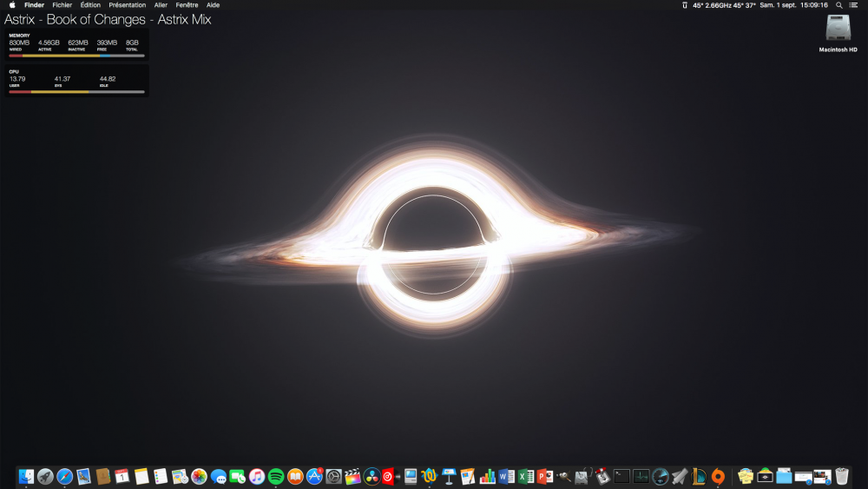Screen dimensions: 868x489
Task: Click the menu bar clock Sam. 1 sept.
Action: (x=794, y=5)
